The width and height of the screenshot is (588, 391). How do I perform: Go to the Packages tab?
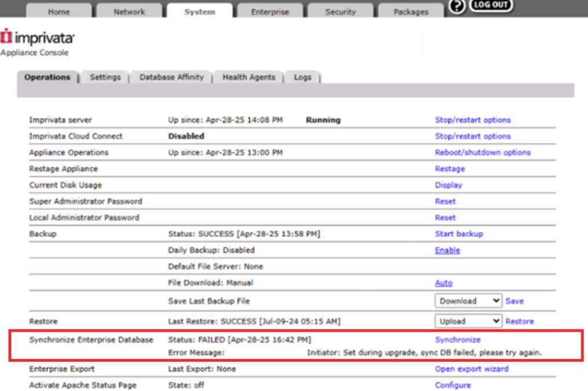click(411, 12)
